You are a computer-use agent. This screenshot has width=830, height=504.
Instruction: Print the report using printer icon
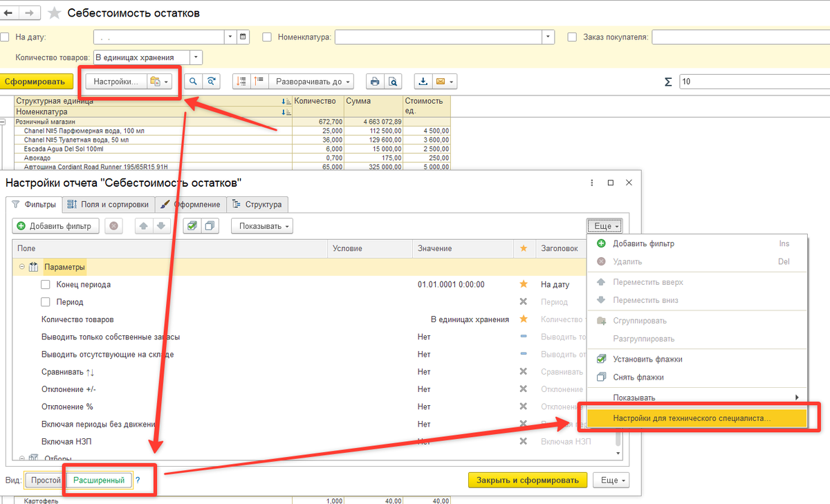coord(375,82)
